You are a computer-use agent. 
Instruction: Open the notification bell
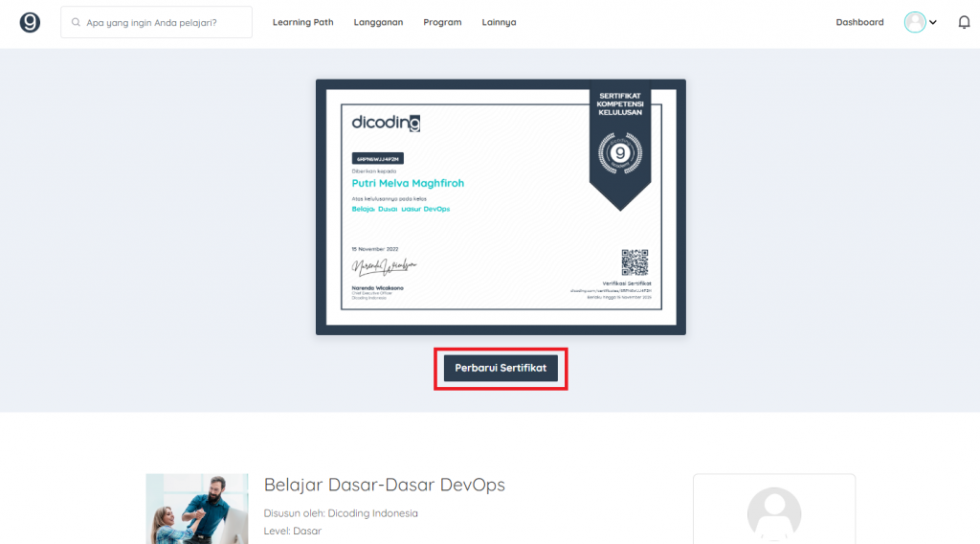tap(964, 22)
